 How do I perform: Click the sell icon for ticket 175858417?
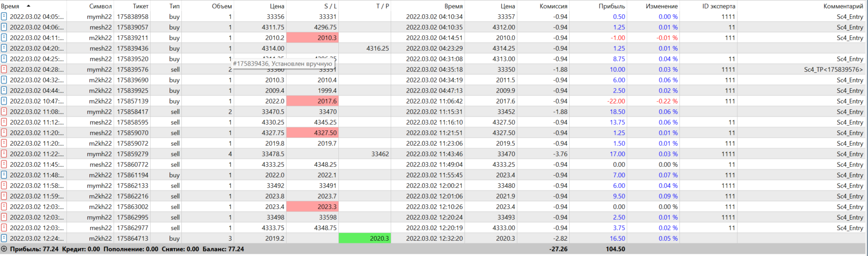coord(4,111)
